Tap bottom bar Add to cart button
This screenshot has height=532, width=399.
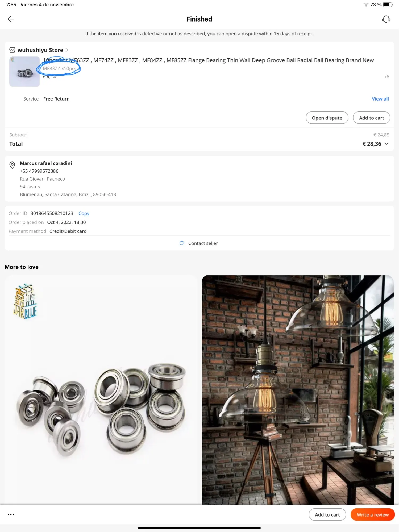pyautogui.click(x=327, y=514)
